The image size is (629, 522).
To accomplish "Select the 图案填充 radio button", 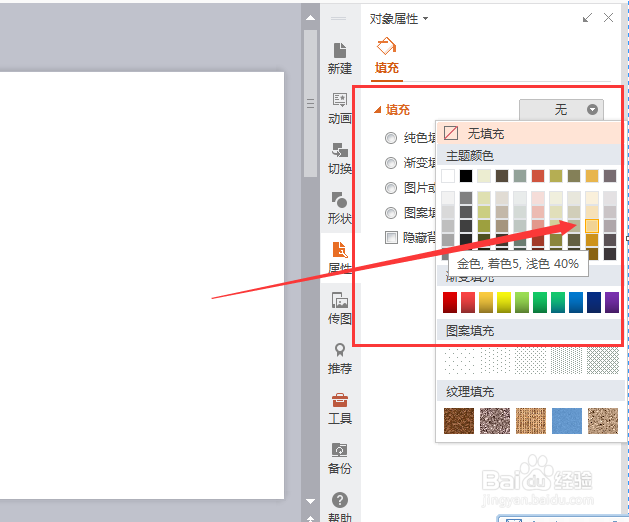I will click(x=391, y=213).
